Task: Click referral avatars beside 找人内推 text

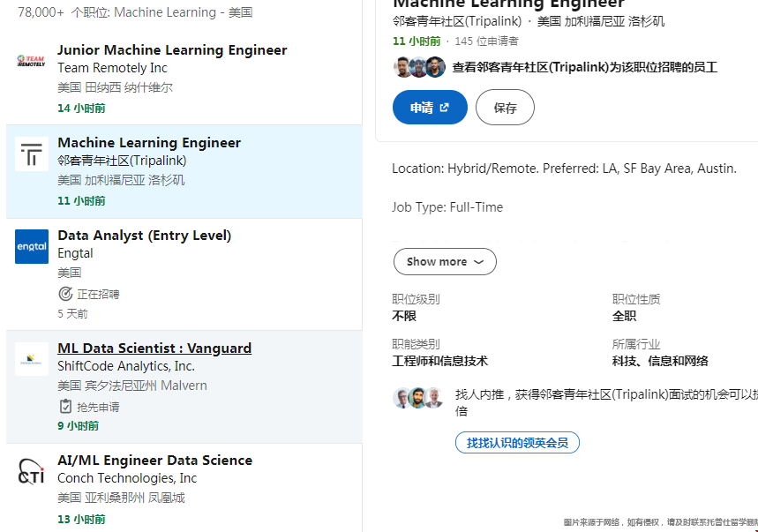Action: click(x=418, y=398)
